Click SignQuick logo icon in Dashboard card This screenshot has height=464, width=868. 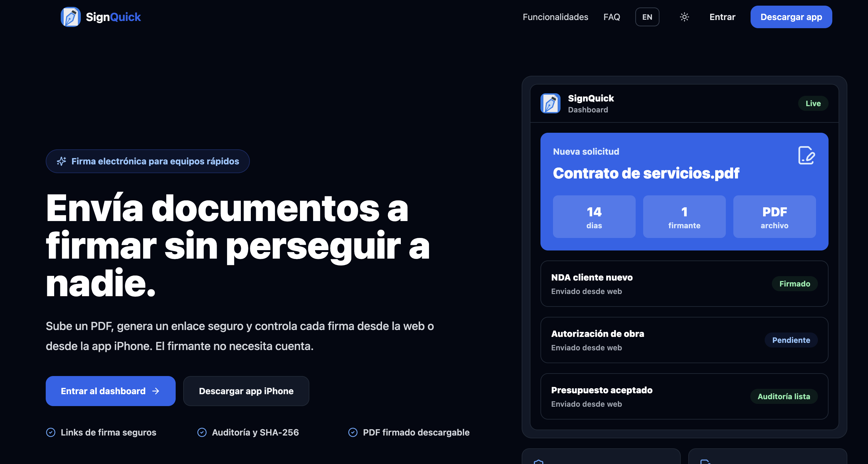tap(550, 103)
